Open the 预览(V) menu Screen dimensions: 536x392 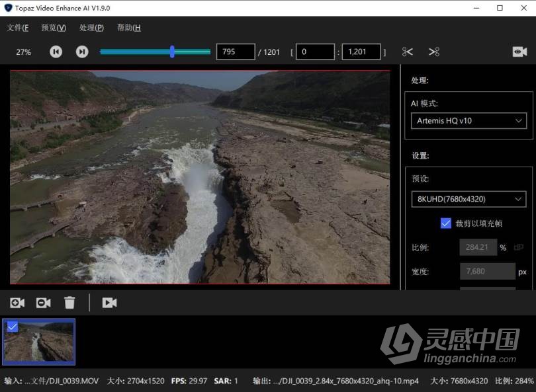point(54,28)
